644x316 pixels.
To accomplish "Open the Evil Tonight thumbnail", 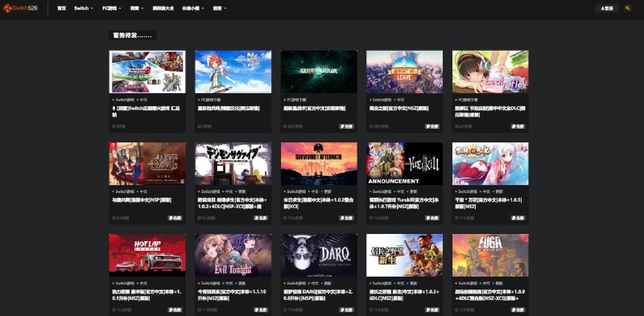I will tap(233, 255).
